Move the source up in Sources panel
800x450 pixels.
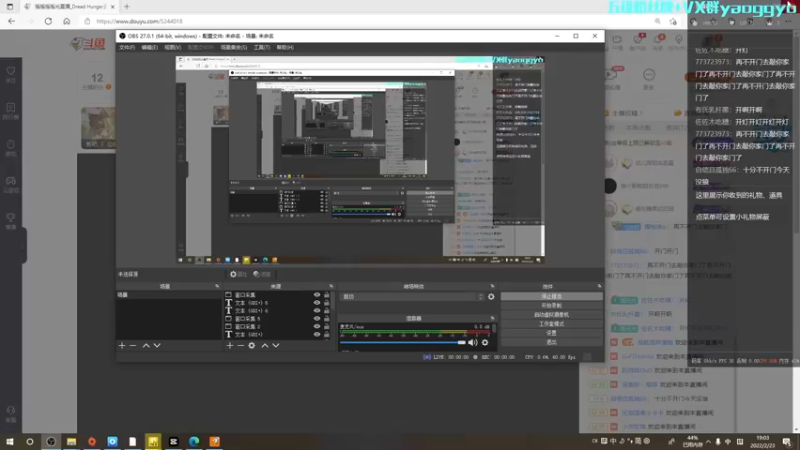point(265,345)
